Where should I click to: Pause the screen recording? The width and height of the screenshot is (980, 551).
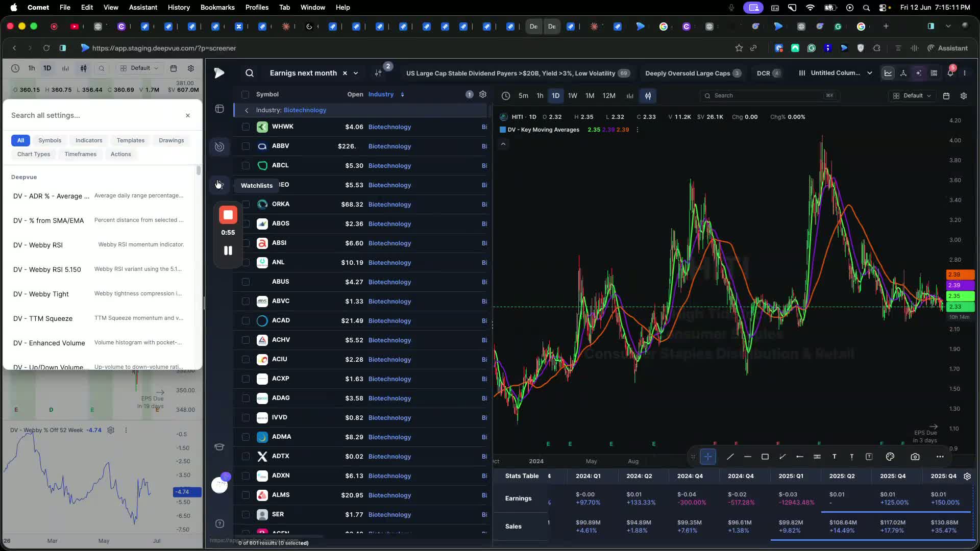228,251
